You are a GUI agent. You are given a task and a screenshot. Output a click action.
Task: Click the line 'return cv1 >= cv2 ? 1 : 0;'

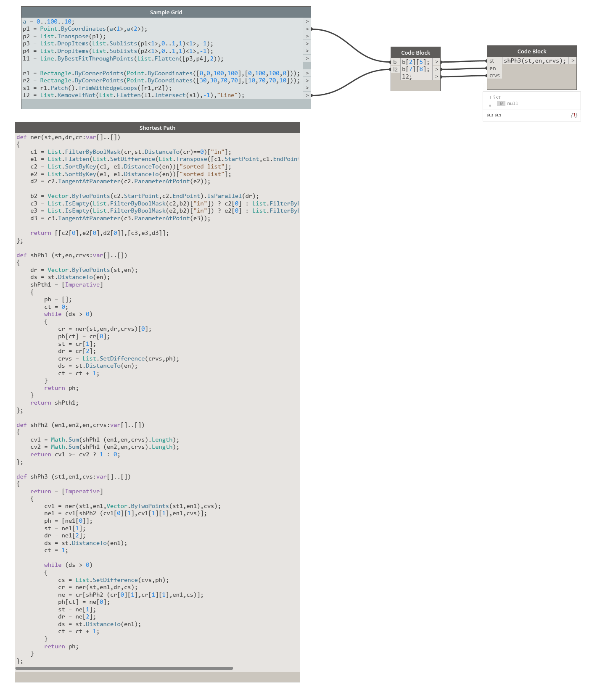(x=75, y=454)
